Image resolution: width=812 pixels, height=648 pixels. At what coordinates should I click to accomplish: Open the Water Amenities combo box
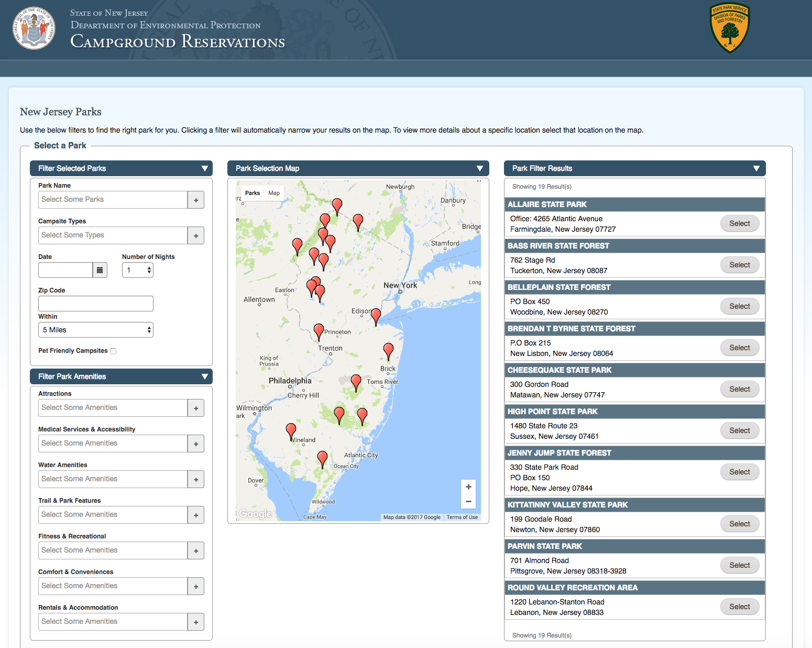pyautogui.click(x=113, y=479)
